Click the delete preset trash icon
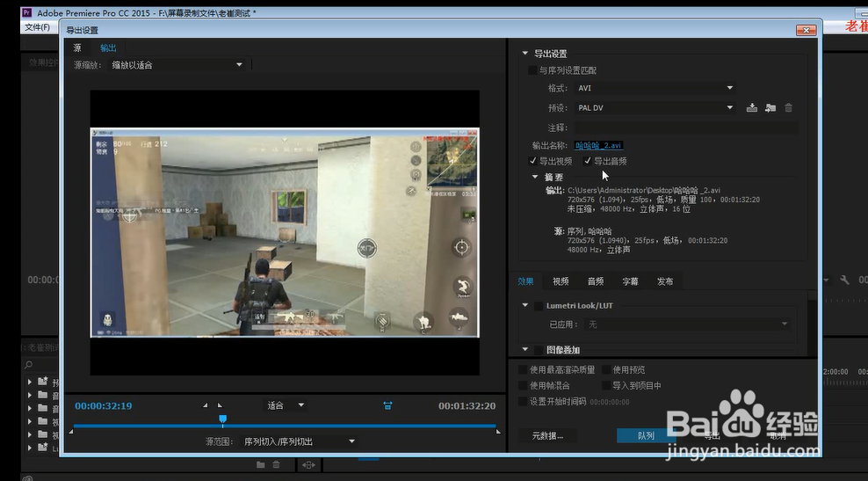868x481 pixels. (788, 107)
